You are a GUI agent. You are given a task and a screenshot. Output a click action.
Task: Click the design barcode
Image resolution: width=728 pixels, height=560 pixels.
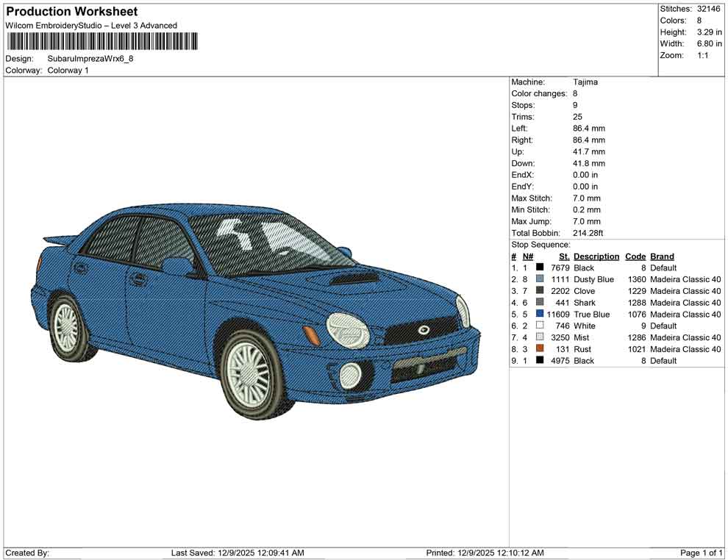pos(103,43)
